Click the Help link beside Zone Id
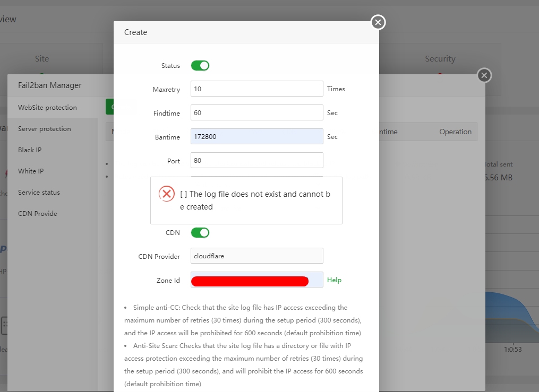539x392 pixels. pyautogui.click(x=334, y=280)
